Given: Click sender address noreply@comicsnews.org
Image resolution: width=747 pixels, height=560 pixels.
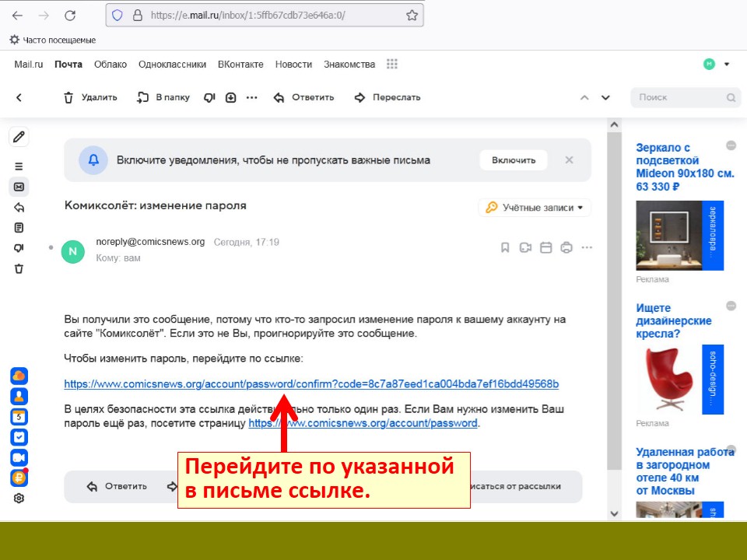Looking at the screenshot, I should (150, 242).
